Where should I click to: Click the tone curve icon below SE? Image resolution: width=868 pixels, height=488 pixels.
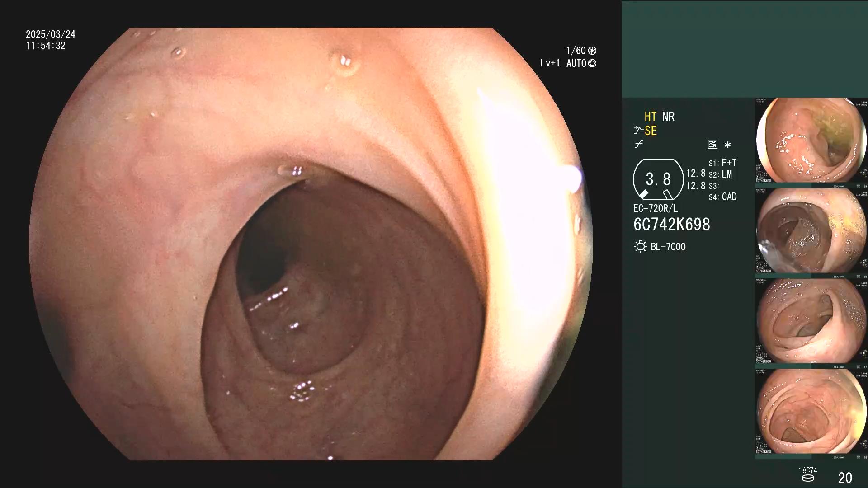[x=639, y=145]
